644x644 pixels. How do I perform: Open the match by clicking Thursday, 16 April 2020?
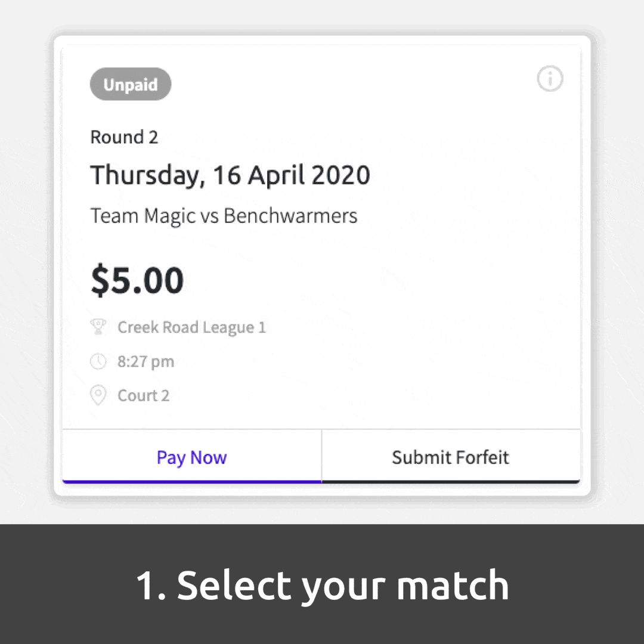pyautogui.click(x=229, y=174)
